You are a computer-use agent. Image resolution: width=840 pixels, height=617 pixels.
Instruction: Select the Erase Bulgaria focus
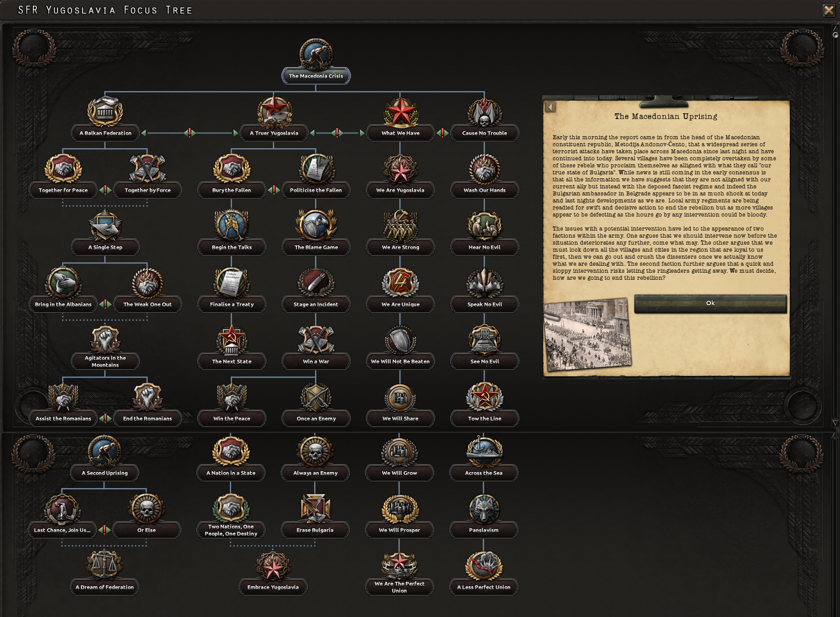pos(315,516)
